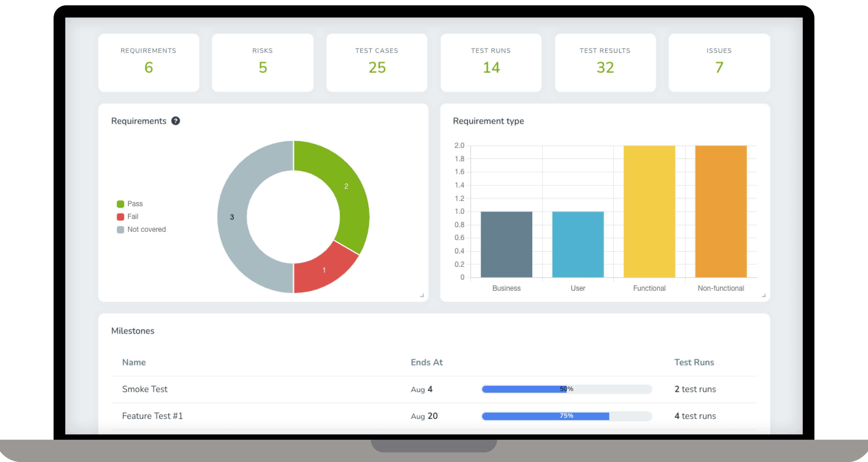Open 2 test runs for Smoke Test
This screenshot has width=868, height=462.
coord(695,389)
